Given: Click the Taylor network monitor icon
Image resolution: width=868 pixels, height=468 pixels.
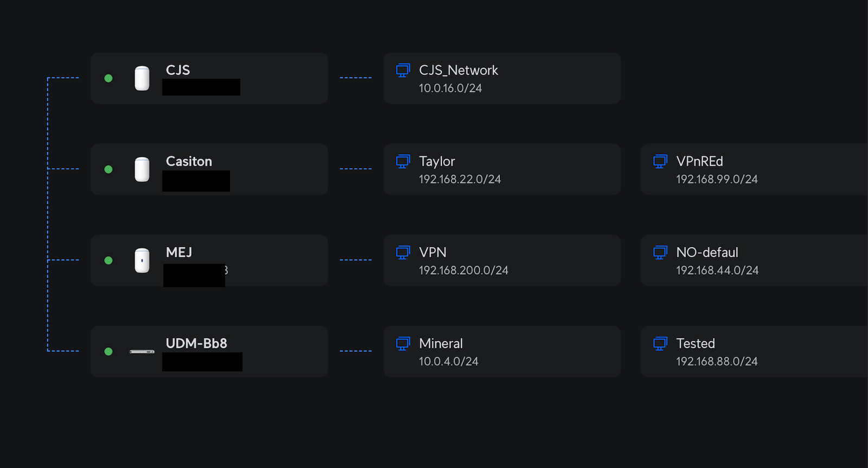Looking at the screenshot, I should tap(403, 162).
